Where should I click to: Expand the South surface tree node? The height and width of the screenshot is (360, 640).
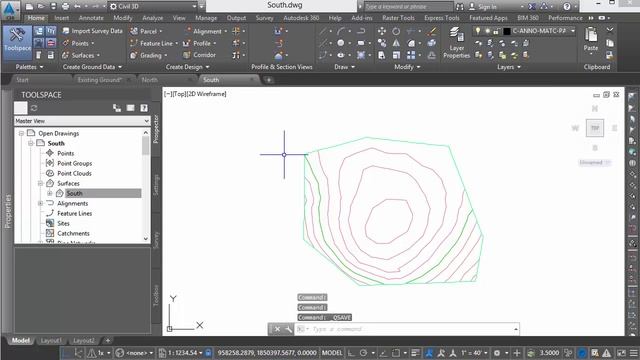[x=50, y=193]
